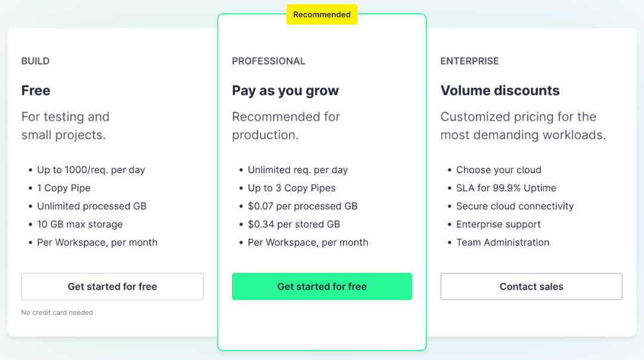
Task: Click the "Up to 1000/req. per day" feature
Action: coord(91,170)
